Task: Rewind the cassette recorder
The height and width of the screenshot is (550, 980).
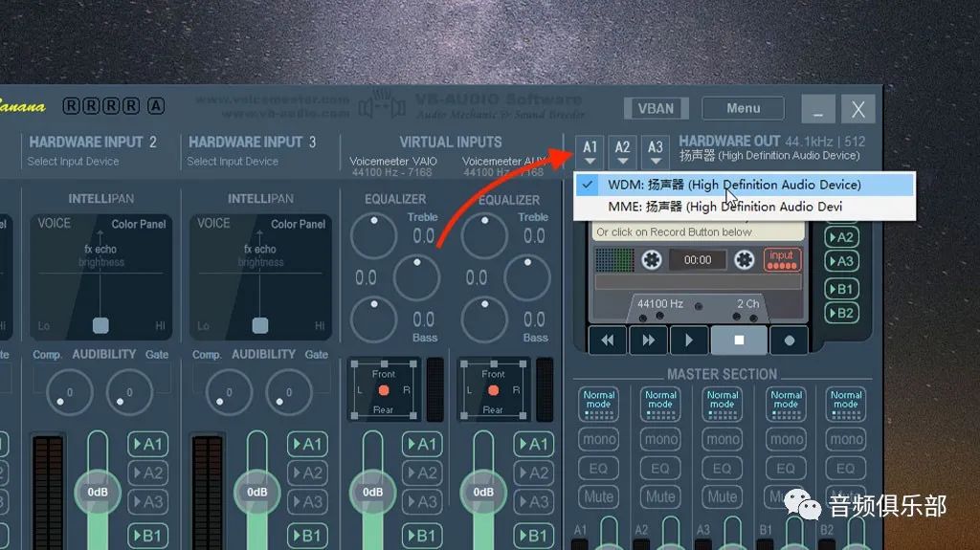Action: (x=608, y=340)
